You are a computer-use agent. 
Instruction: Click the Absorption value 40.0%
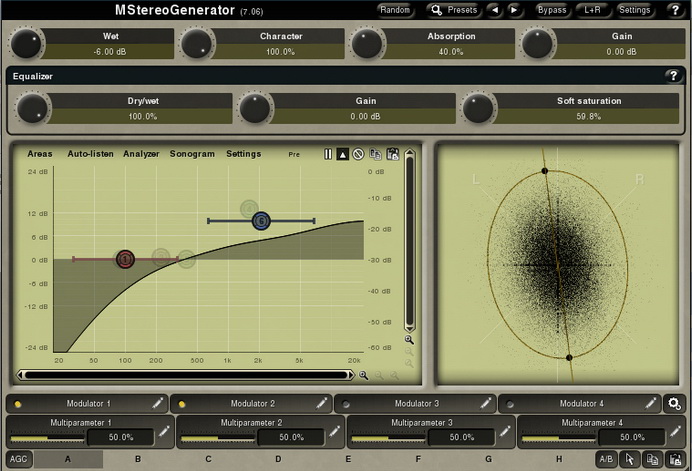[451, 52]
